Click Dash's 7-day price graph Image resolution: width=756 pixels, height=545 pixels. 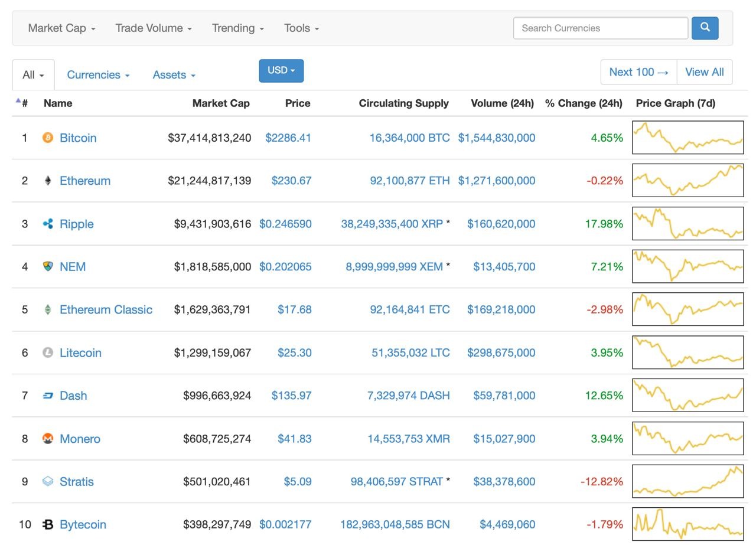pyautogui.click(x=688, y=396)
